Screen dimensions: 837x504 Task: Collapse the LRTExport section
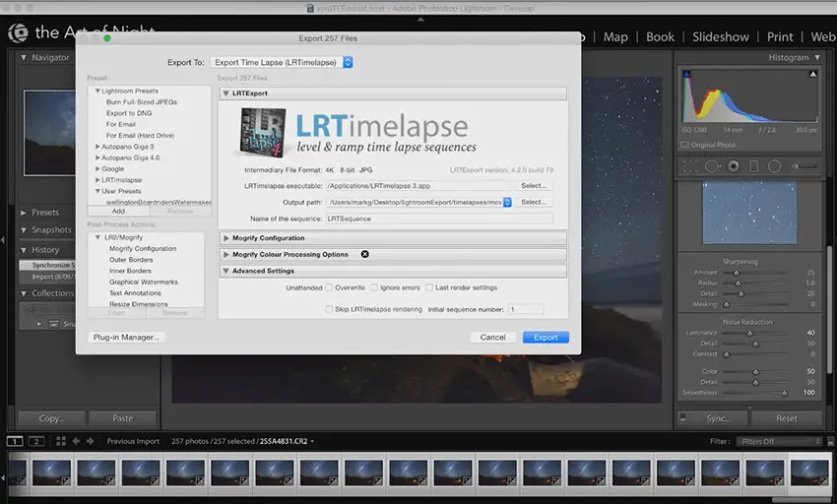pos(225,93)
